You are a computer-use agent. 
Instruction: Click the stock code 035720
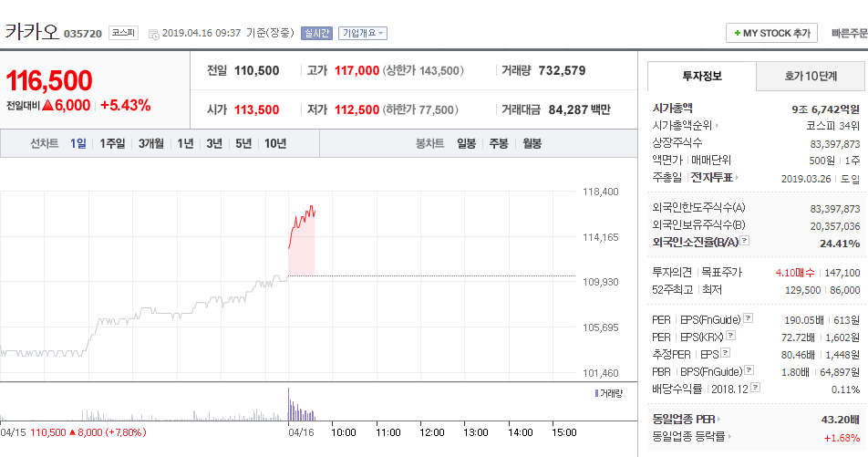click(x=83, y=34)
